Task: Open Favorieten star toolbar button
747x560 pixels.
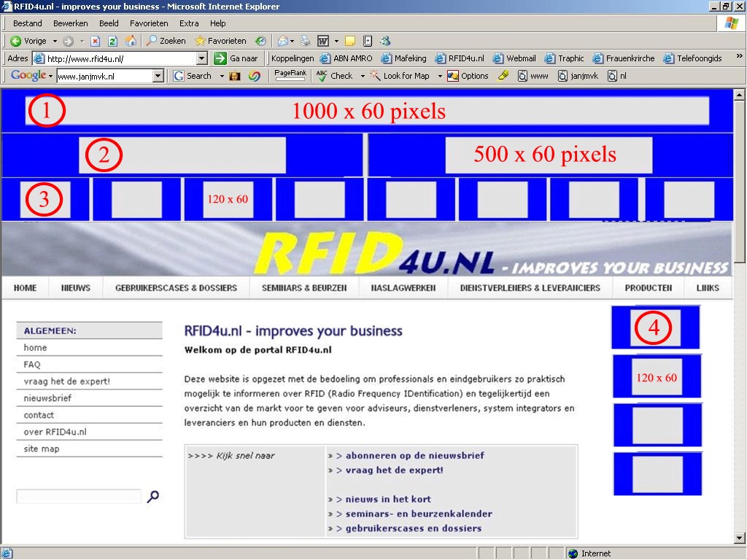Action: [x=220, y=41]
